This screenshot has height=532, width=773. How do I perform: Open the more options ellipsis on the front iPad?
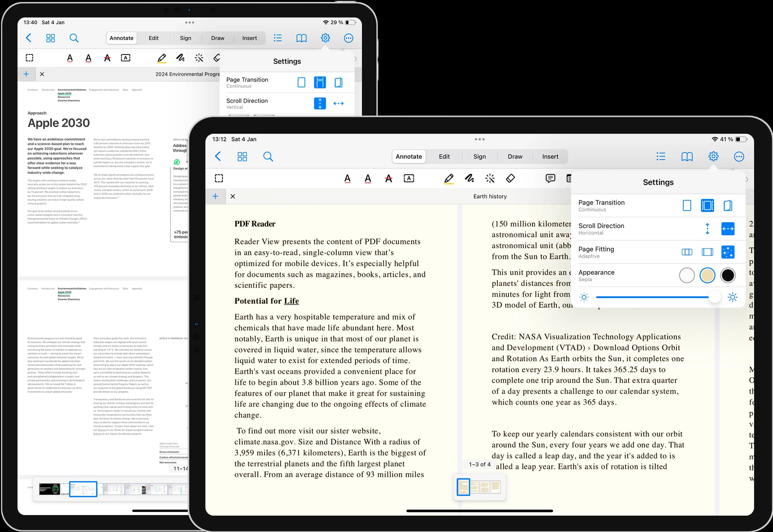click(739, 156)
